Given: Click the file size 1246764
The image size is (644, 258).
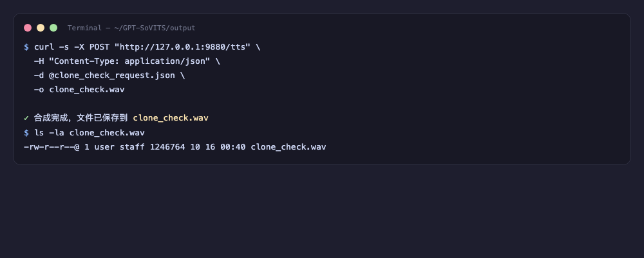Looking at the screenshot, I should [167, 147].
